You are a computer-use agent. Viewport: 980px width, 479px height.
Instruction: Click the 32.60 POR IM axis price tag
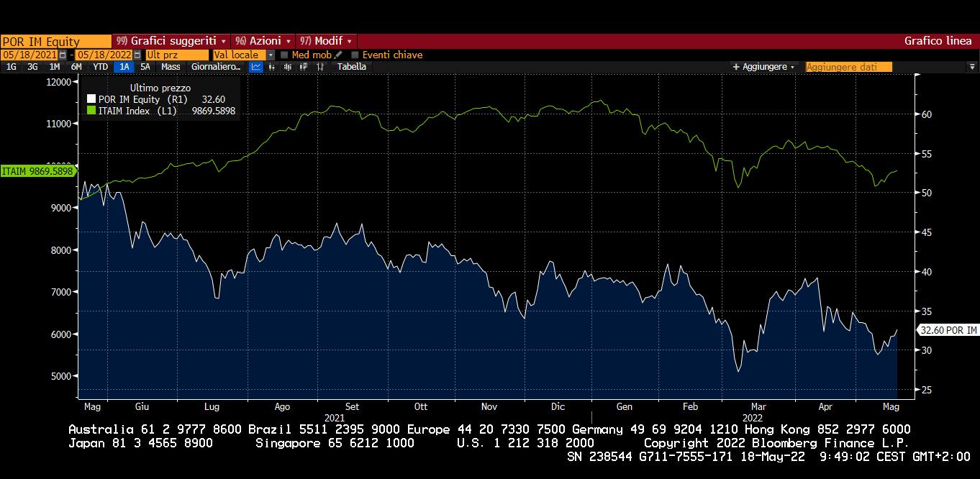pos(948,330)
